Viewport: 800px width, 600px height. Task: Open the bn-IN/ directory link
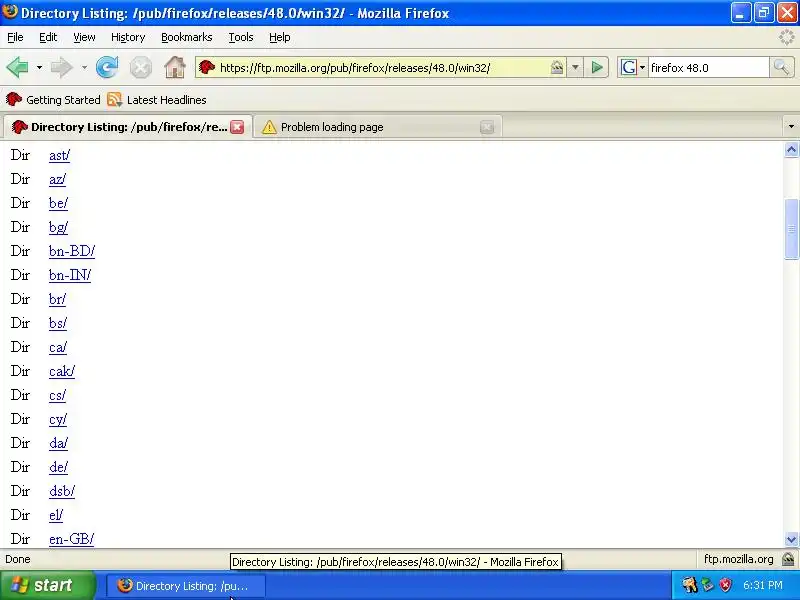click(x=70, y=275)
